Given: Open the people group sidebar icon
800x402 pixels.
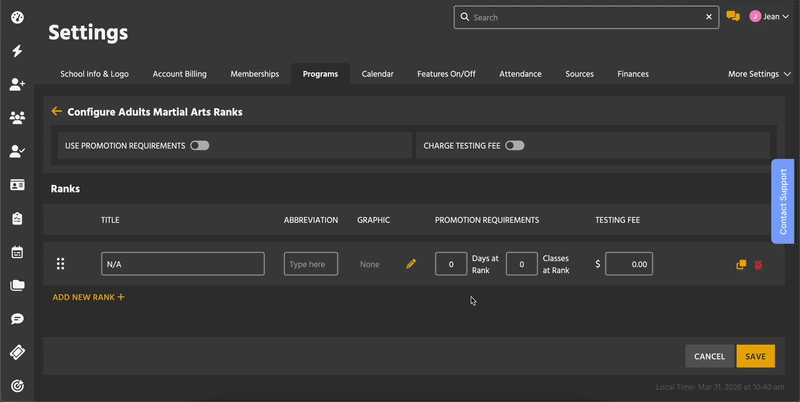Looking at the screenshot, I should (x=17, y=118).
